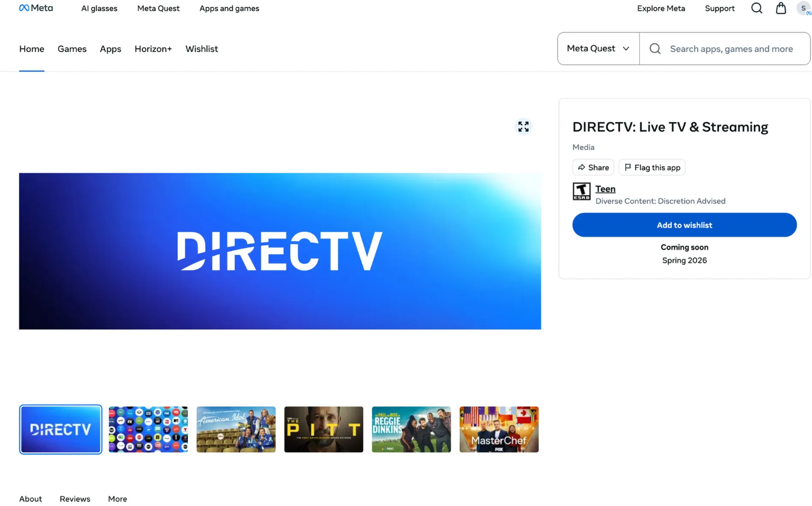The image size is (812, 506).
Task: Select The Pitt thumbnail
Action: point(324,429)
